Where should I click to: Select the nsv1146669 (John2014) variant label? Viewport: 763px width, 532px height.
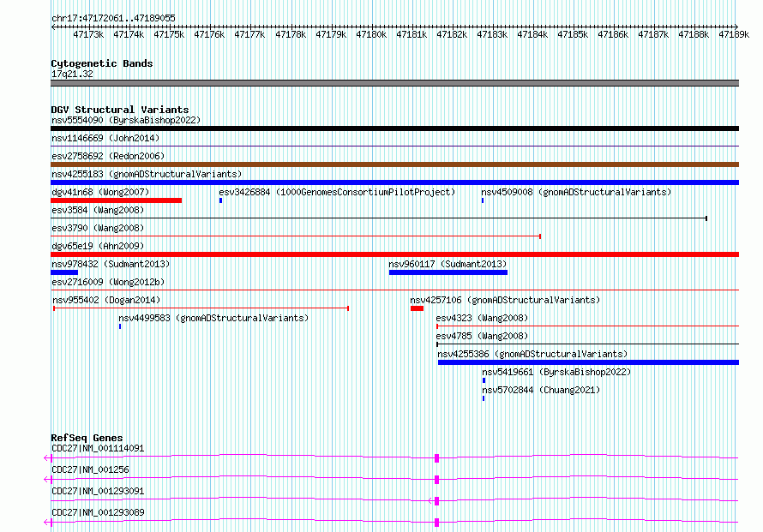(105, 138)
